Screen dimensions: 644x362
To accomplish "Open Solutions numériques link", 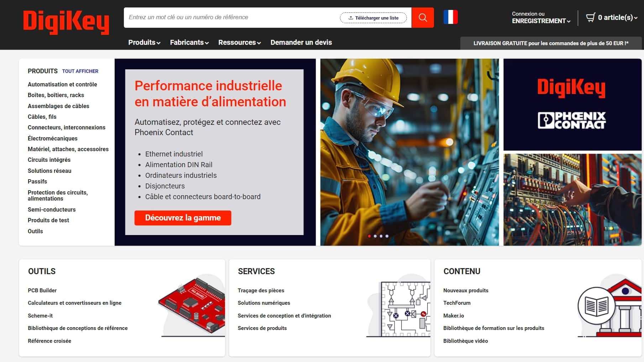I will (264, 303).
